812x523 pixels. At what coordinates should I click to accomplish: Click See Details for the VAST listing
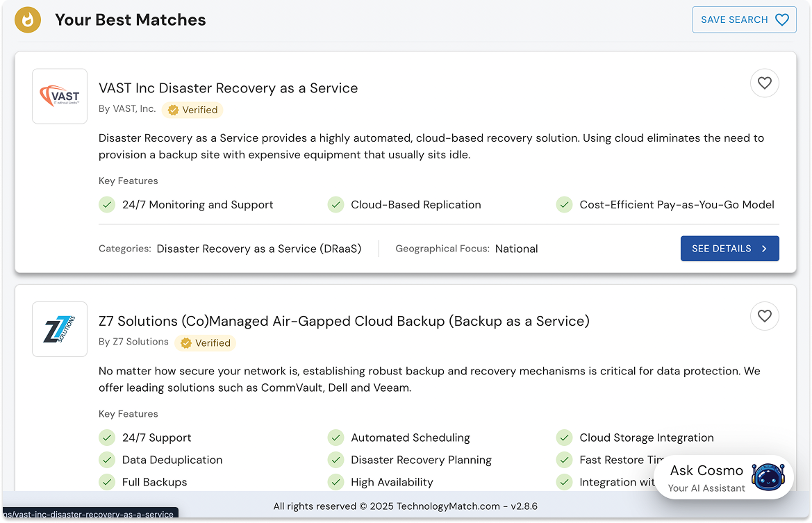(x=729, y=249)
